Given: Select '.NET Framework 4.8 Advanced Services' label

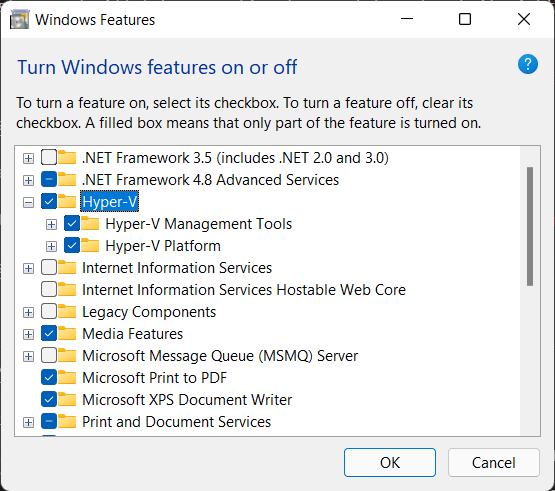Looking at the screenshot, I should tap(211, 180).
